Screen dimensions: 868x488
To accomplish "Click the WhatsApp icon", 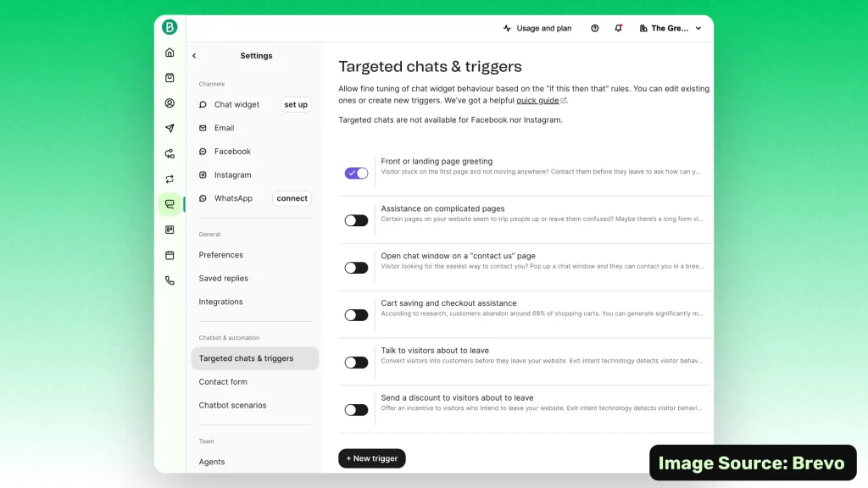I will (x=203, y=198).
